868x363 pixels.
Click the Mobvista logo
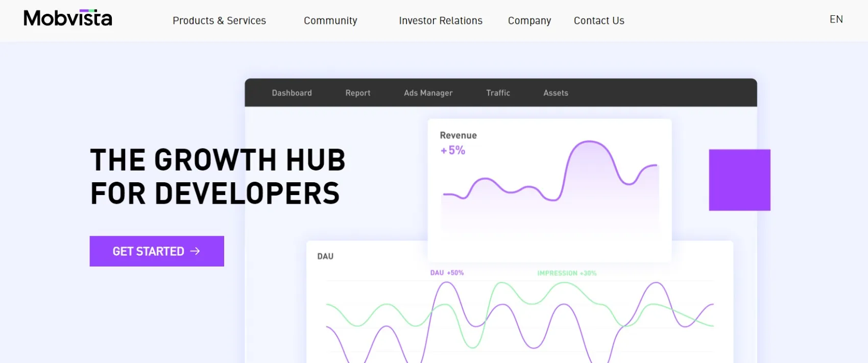click(x=67, y=19)
